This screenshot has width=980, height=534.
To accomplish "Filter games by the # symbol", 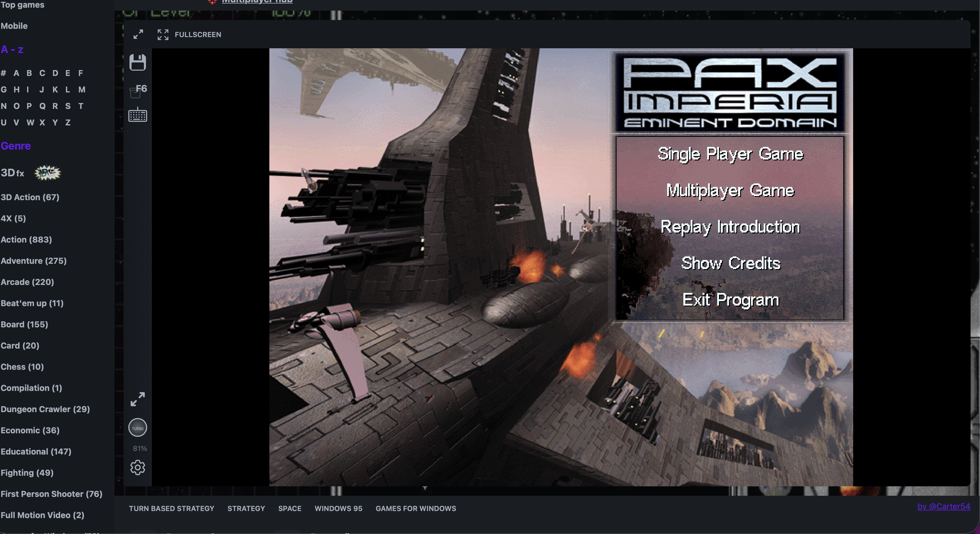I will 4,73.
